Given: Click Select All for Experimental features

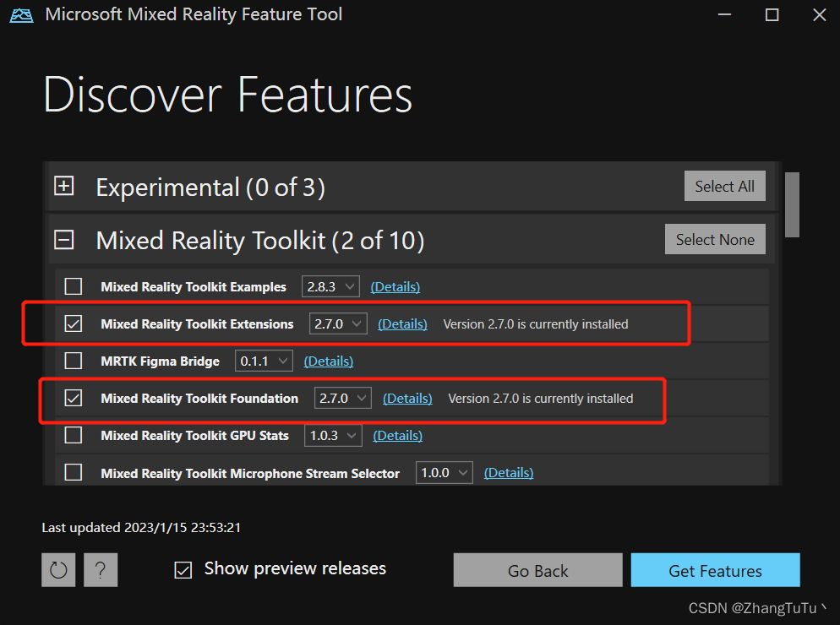Looking at the screenshot, I should tap(724, 186).
